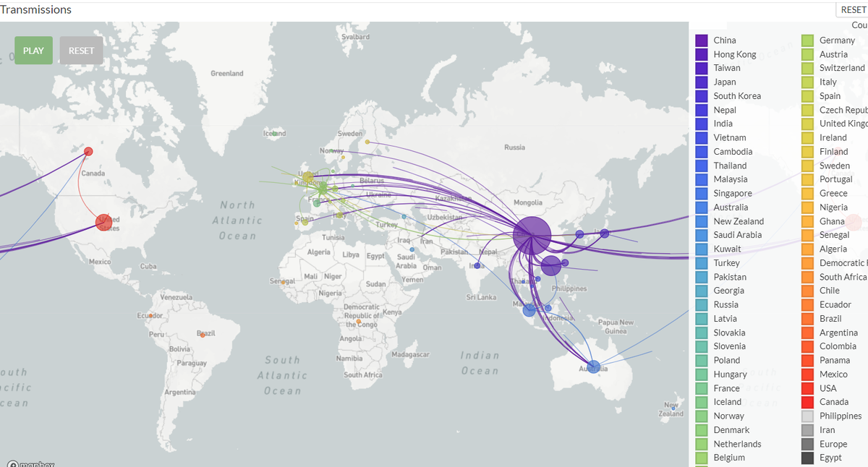This screenshot has width=868, height=467.
Task: Click the Netherlands legend swatch
Action: click(701, 444)
